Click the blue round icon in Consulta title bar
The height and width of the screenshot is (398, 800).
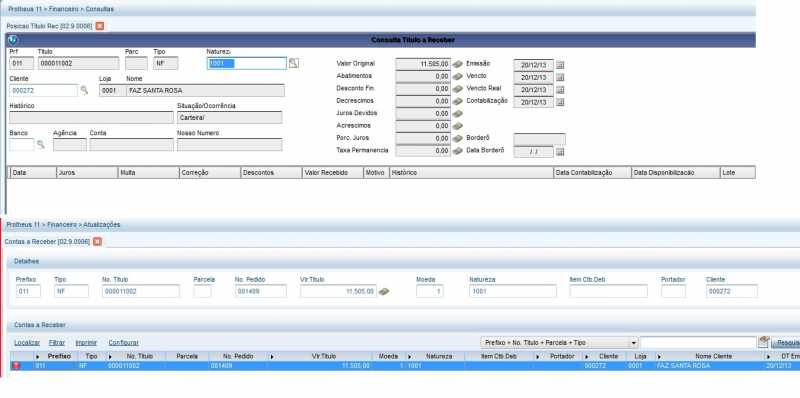13,40
